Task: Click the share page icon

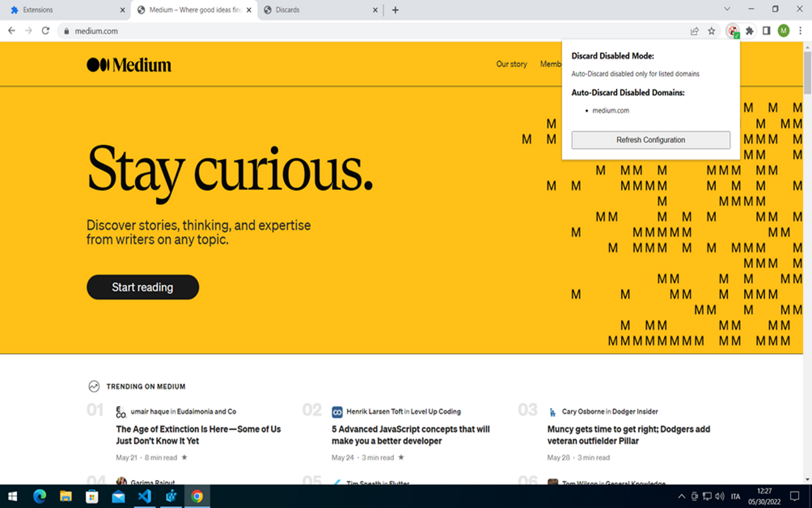Action: pos(695,30)
